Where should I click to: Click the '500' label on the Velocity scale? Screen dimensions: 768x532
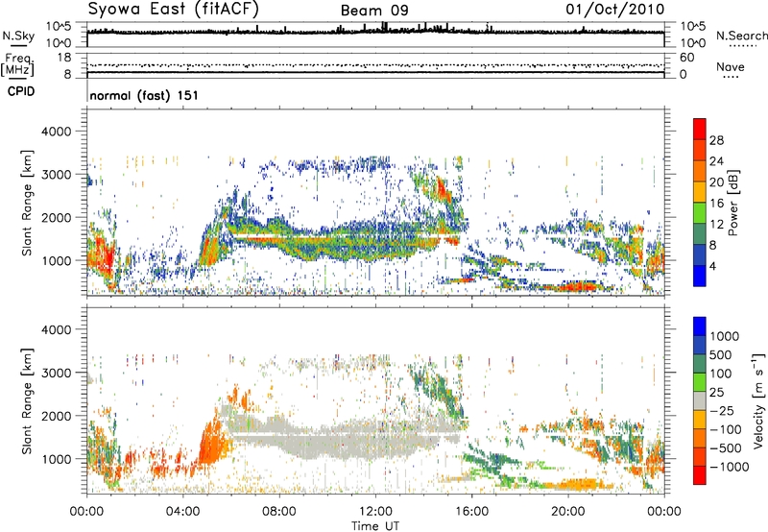721,355
